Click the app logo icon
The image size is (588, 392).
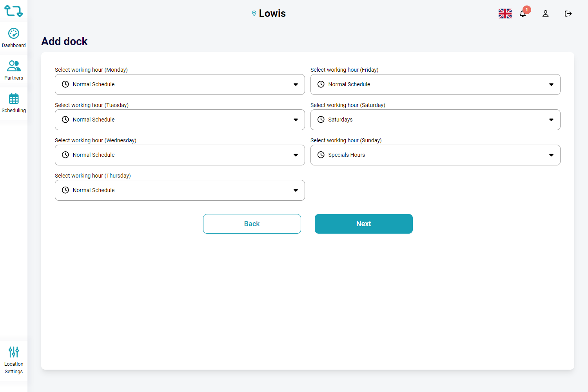(13, 11)
